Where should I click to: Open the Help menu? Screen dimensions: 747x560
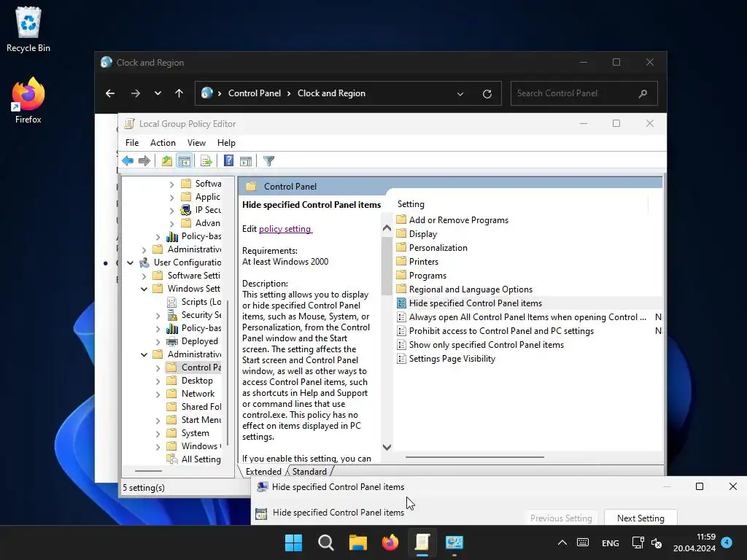[x=226, y=143]
